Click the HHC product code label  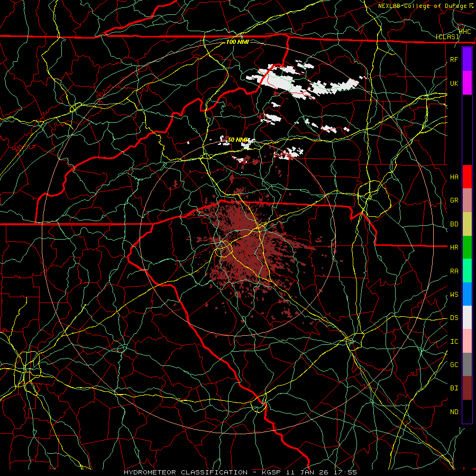(465, 32)
